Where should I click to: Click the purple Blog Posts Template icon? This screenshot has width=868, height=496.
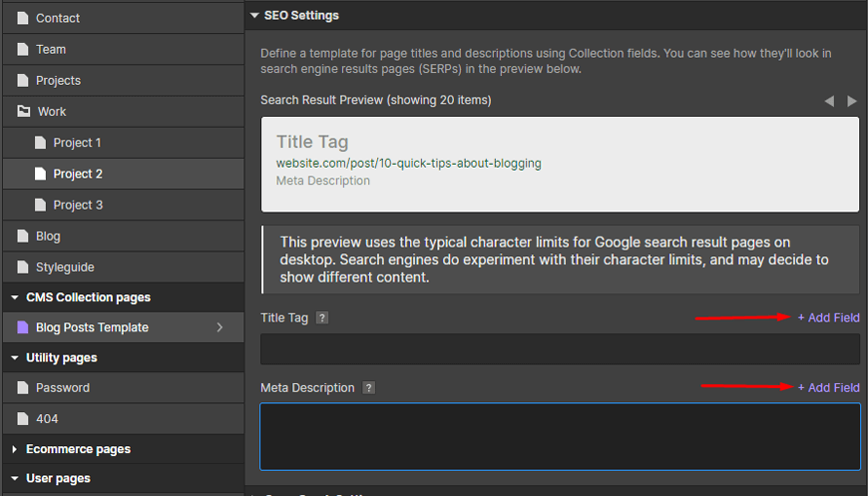pos(23,327)
